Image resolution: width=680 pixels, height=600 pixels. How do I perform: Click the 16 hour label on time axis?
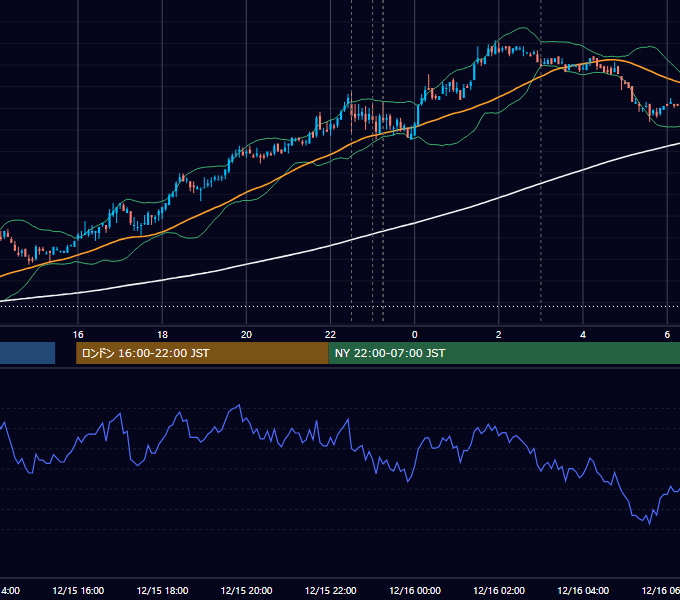[78, 335]
